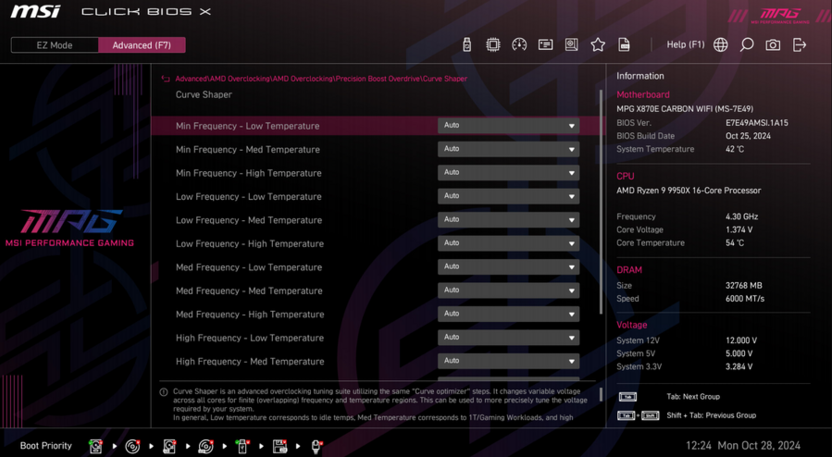
Task: Click the 3.284 V System 3.3V value
Action: pyautogui.click(x=739, y=367)
